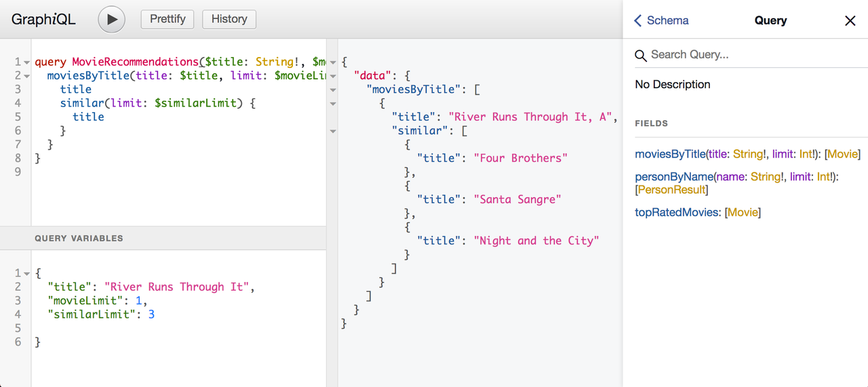The image size is (868, 387).
Task: Run the query with the play button
Action: tap(112, 20)
